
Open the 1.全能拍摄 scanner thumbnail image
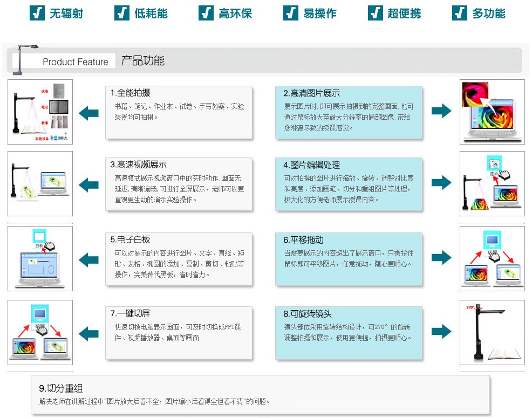40,112
